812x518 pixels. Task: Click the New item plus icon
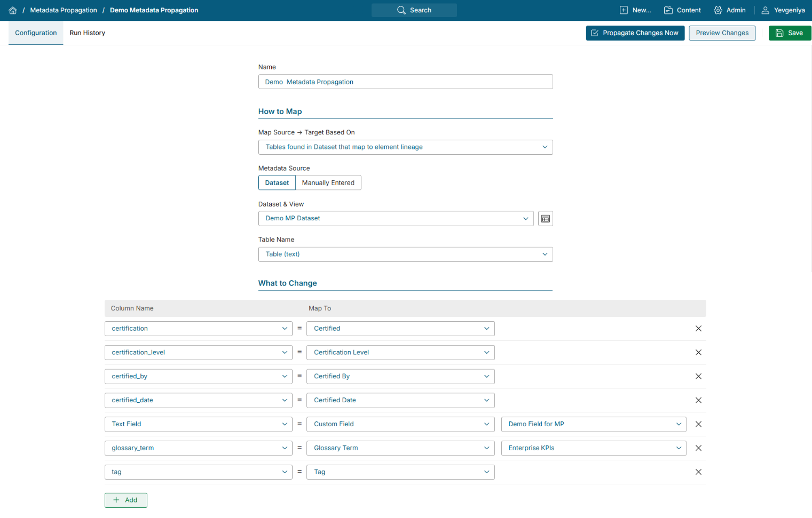pyautogui.click(x=624, y=10)
